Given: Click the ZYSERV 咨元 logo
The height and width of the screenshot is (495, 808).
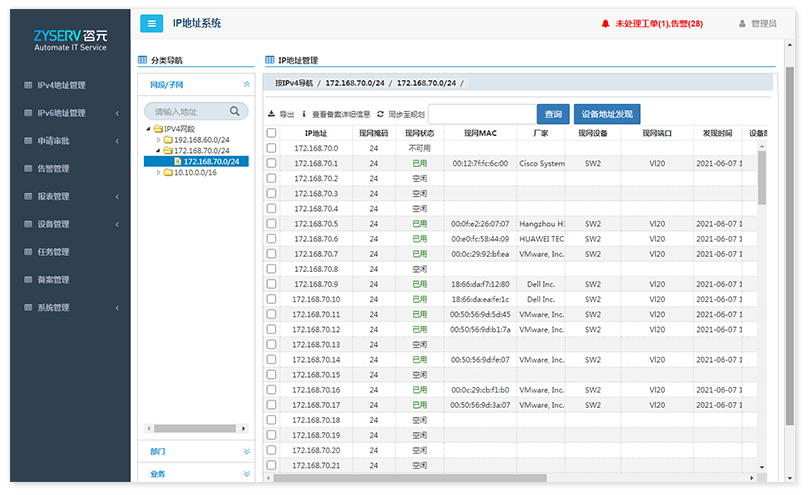Looking at the screenshot, I should pos(70,40).
